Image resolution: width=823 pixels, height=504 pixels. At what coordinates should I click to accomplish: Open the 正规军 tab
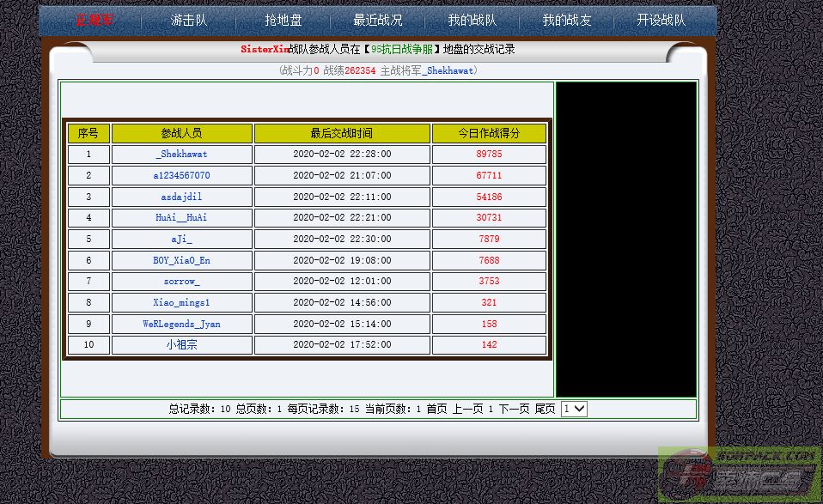click(94, 20)
